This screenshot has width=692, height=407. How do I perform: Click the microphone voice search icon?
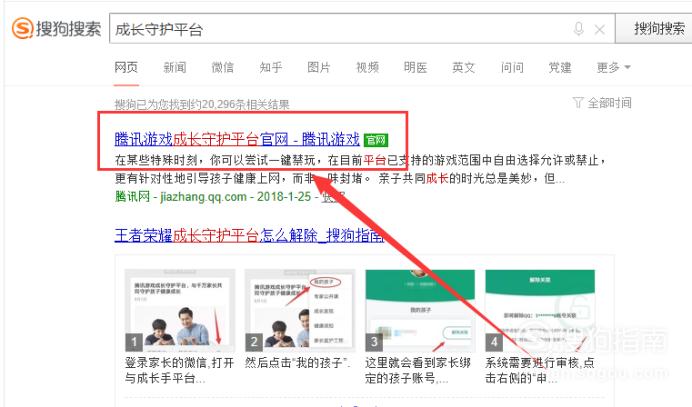pyautogui.click(x=578, y=29)
